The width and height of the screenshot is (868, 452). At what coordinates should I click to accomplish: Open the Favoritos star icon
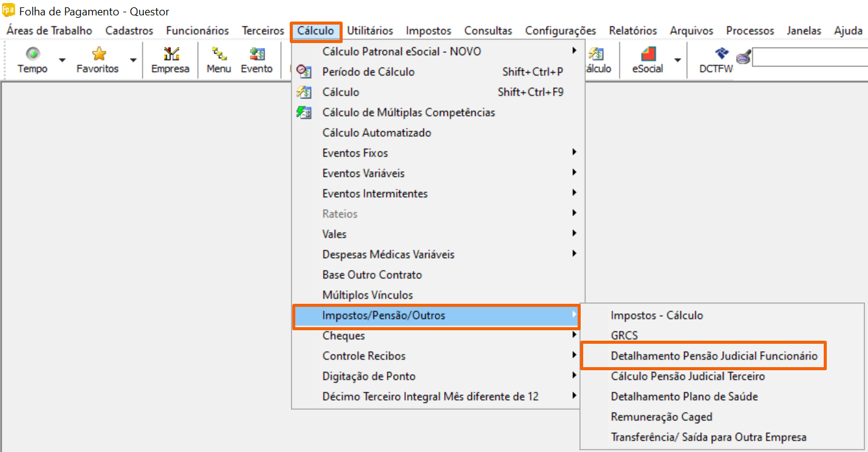pyautogui.click(x=98, y=54)
